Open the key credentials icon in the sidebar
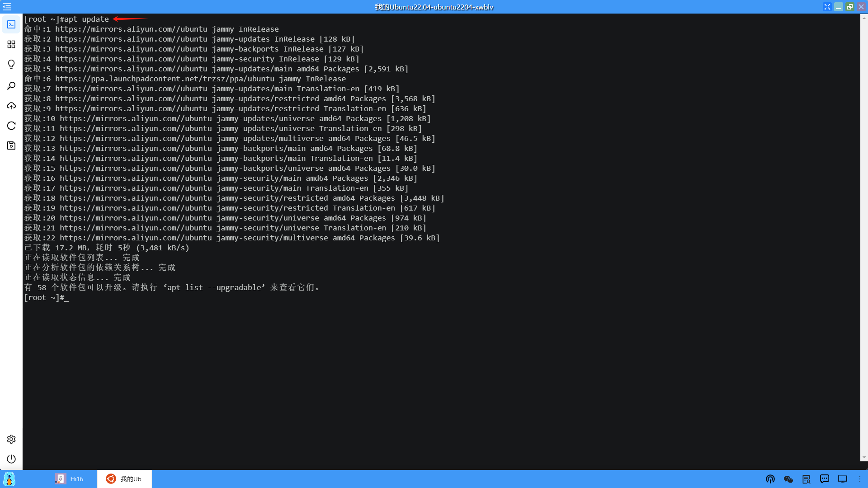Image resolution: width=868 pixels, height=488 pixels. coord(11,86)
